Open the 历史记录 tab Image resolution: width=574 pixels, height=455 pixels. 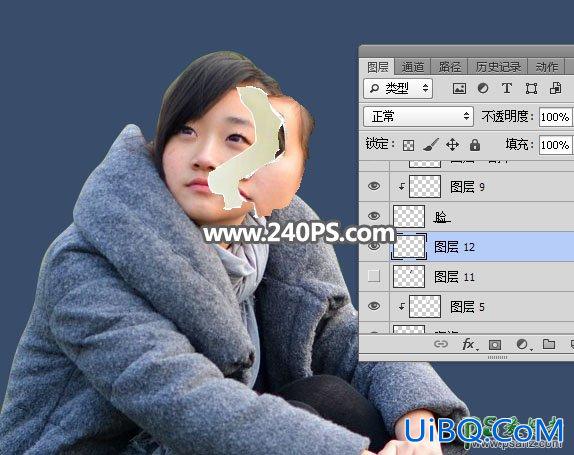point(498,67)
